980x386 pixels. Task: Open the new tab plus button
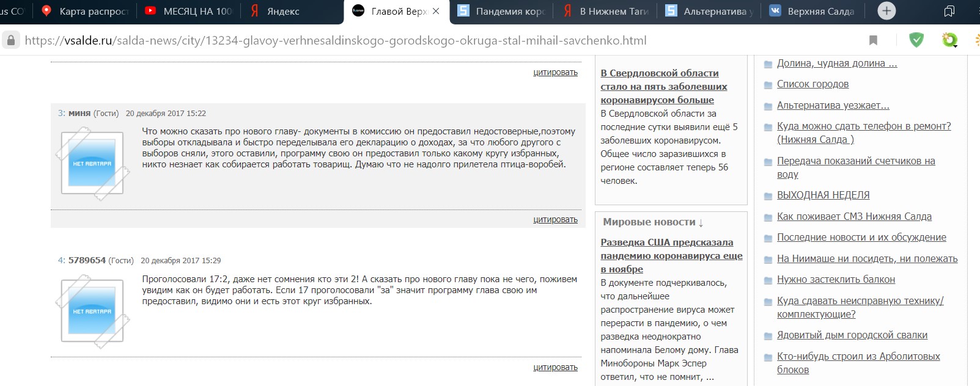886,11
